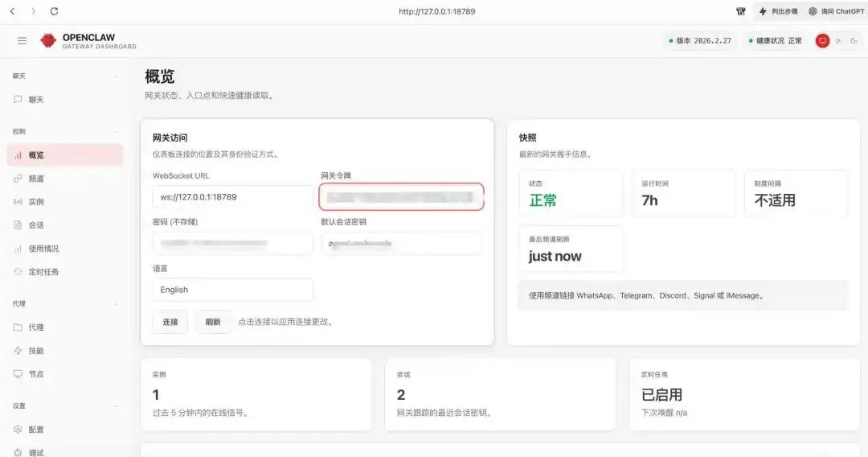Click the 概览 page heading
The height and width of the screenshot is (457, 868).
point(160,76)
